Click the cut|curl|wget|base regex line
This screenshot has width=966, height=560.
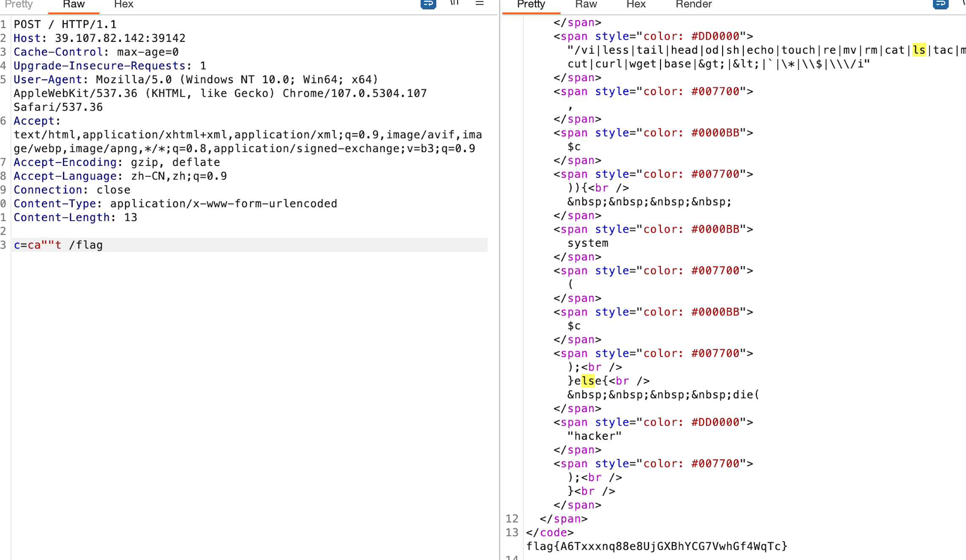pyautogui.click(x=718, y=64)
